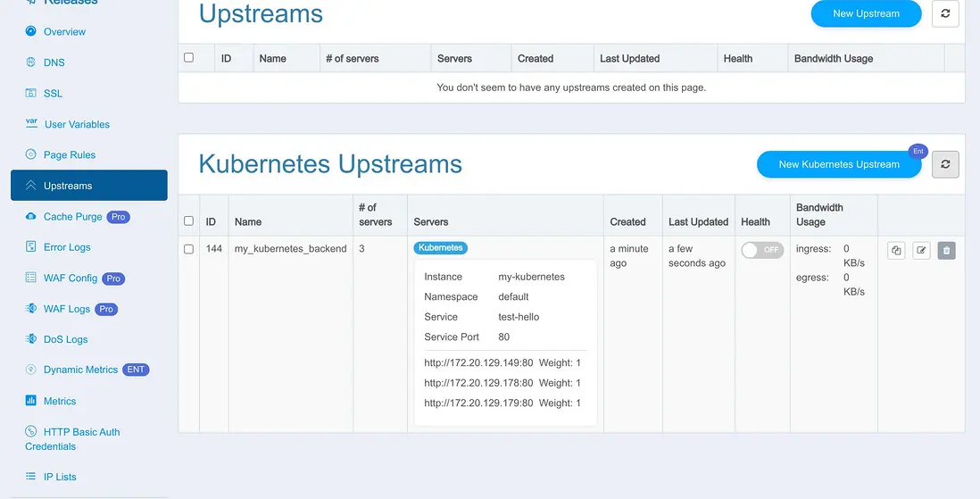Open Cache Purge link
Screen dimensions: 980x499
(72, 216)
